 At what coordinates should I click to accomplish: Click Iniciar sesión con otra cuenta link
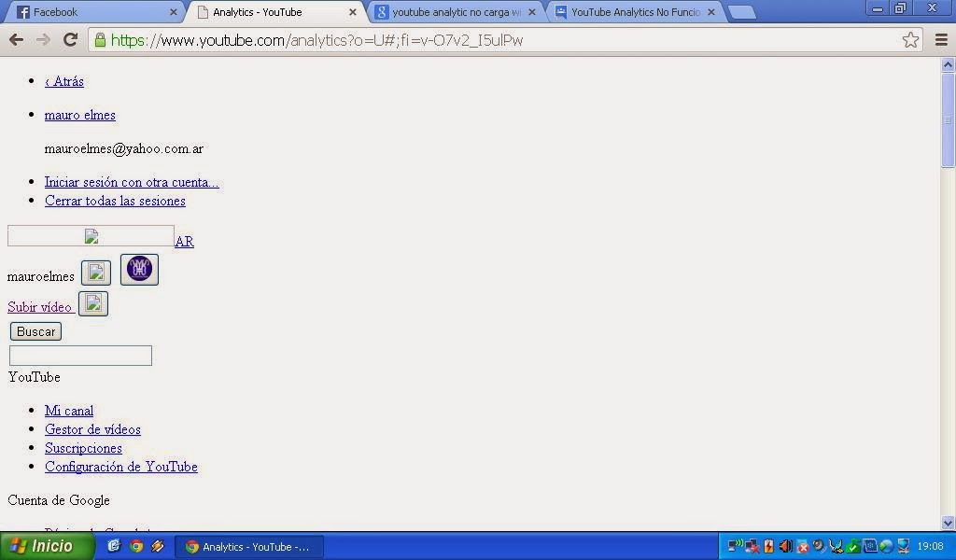132,182
